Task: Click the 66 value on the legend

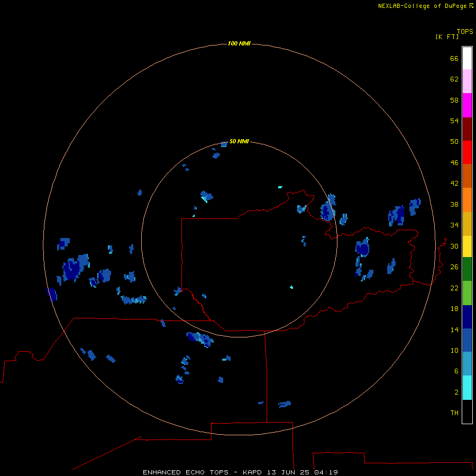Action: (454, 59)
